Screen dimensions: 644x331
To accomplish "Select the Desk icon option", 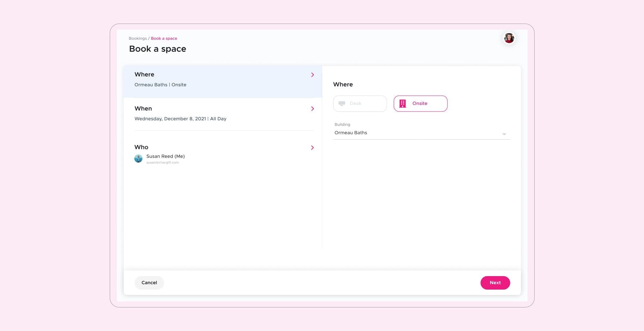I will 360,103.
